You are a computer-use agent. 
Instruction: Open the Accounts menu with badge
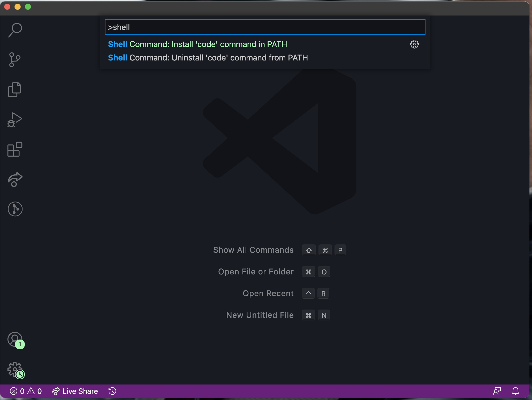15,340
